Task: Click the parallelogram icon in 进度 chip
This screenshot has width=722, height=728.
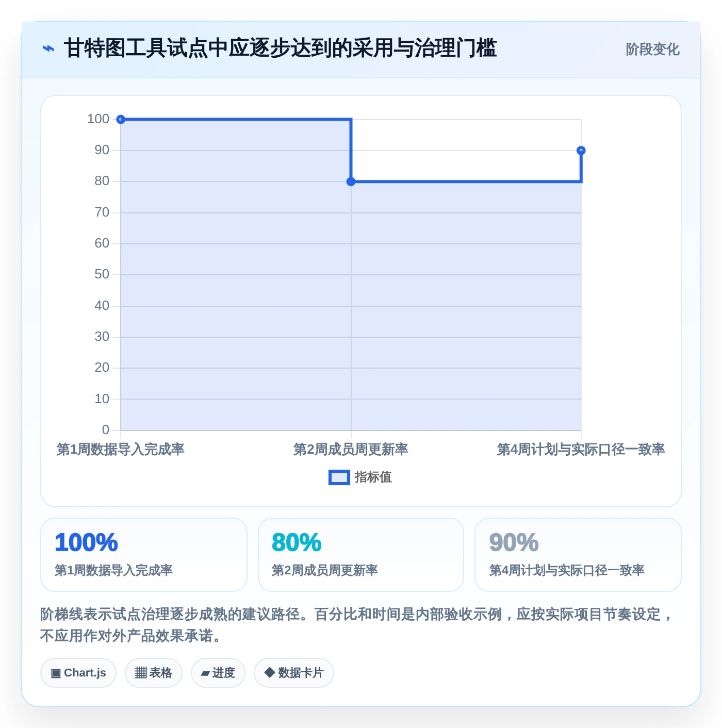Action: 205,673
